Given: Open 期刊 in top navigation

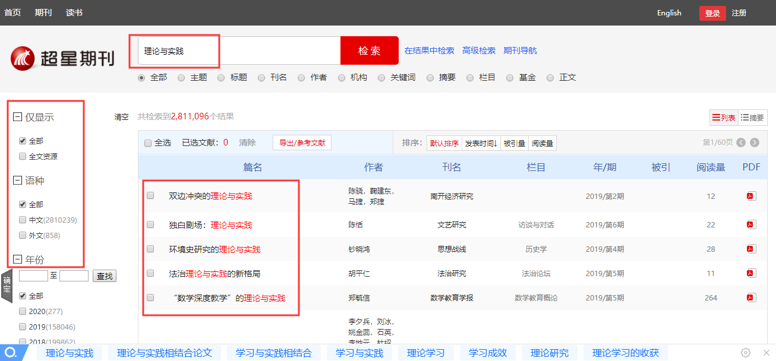Looking at the screenshot, I should [x=43, y=13].
